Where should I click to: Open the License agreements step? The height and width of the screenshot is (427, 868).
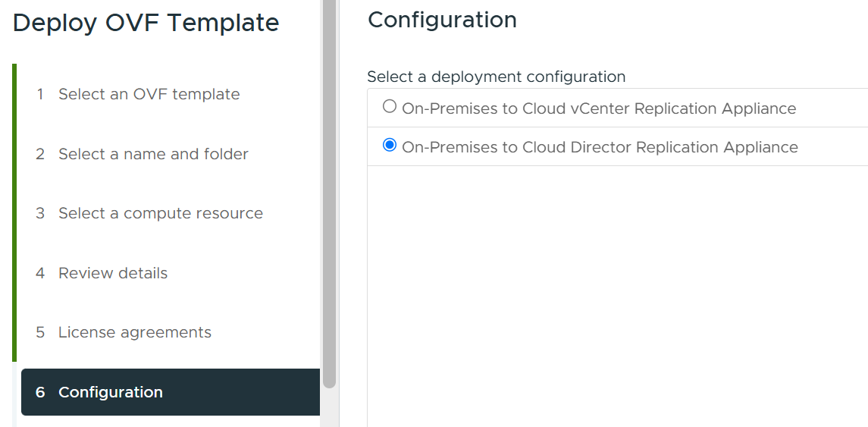(134, 332)
